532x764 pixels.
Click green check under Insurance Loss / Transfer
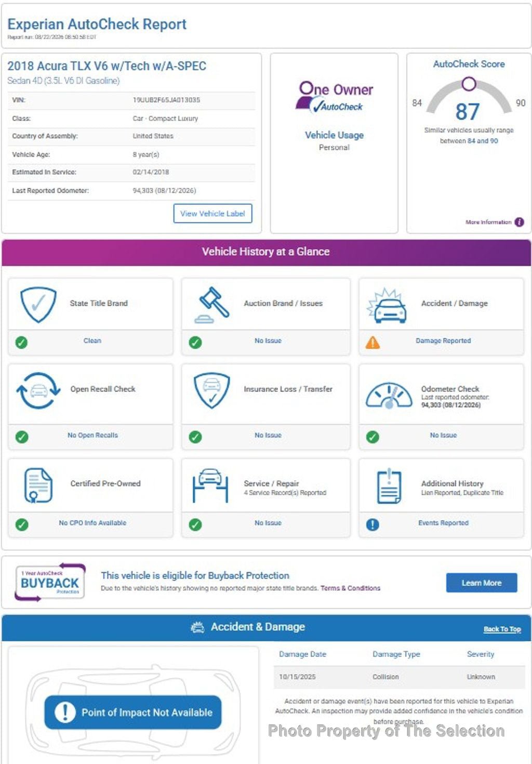[195, 437]
